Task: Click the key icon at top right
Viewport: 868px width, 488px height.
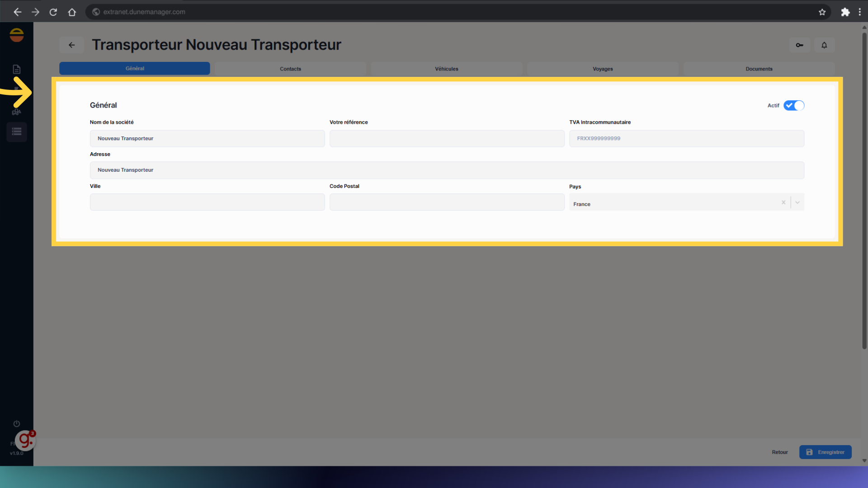Action: (799, 45)
